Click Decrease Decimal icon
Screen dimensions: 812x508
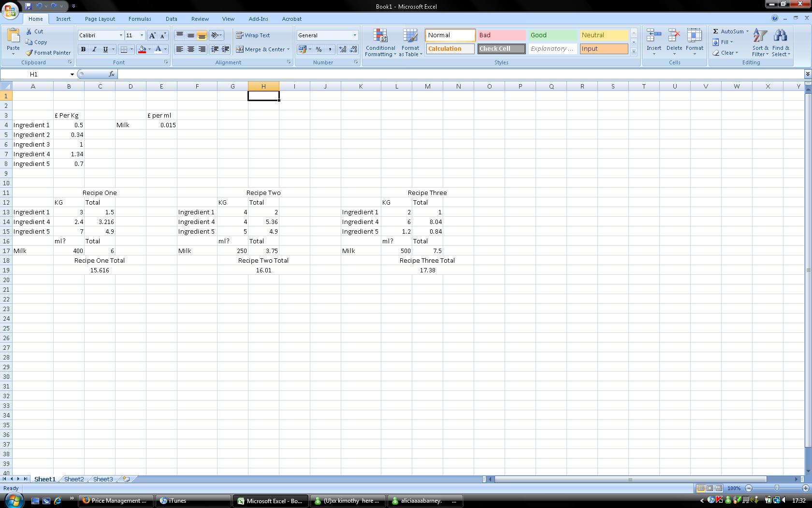pos(353,49)
